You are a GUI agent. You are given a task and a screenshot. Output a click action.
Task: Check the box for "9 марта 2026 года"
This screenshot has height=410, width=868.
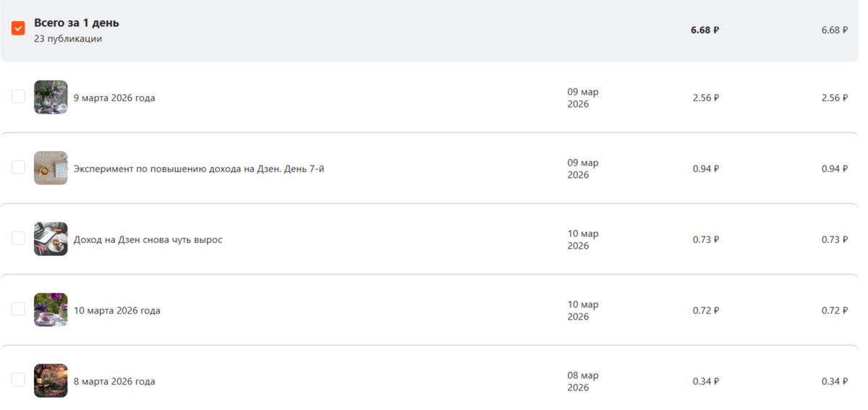[18, 97]
